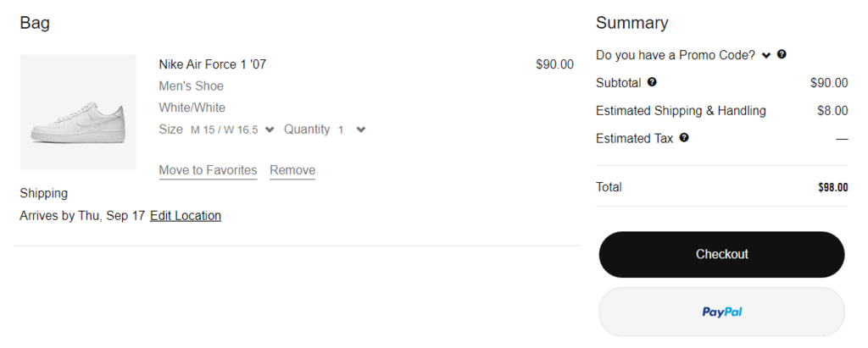Click the White/White color text
The height and width of the screenshot is (348, 868).
[x=192, y=108]
